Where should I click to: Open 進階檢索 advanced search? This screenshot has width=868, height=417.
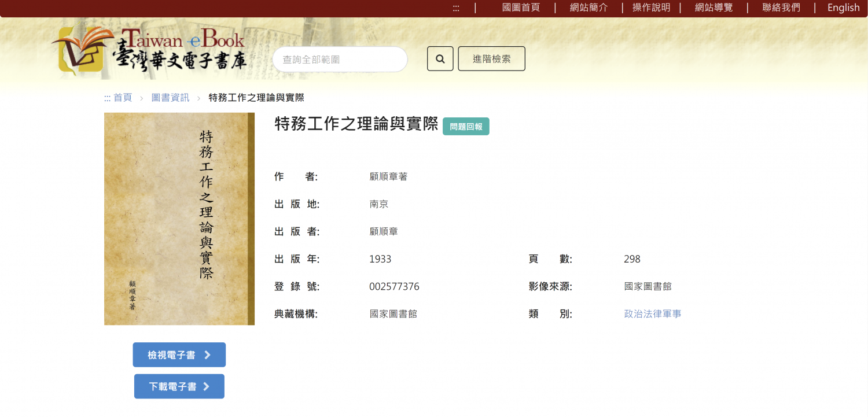[x=491, y=58]
